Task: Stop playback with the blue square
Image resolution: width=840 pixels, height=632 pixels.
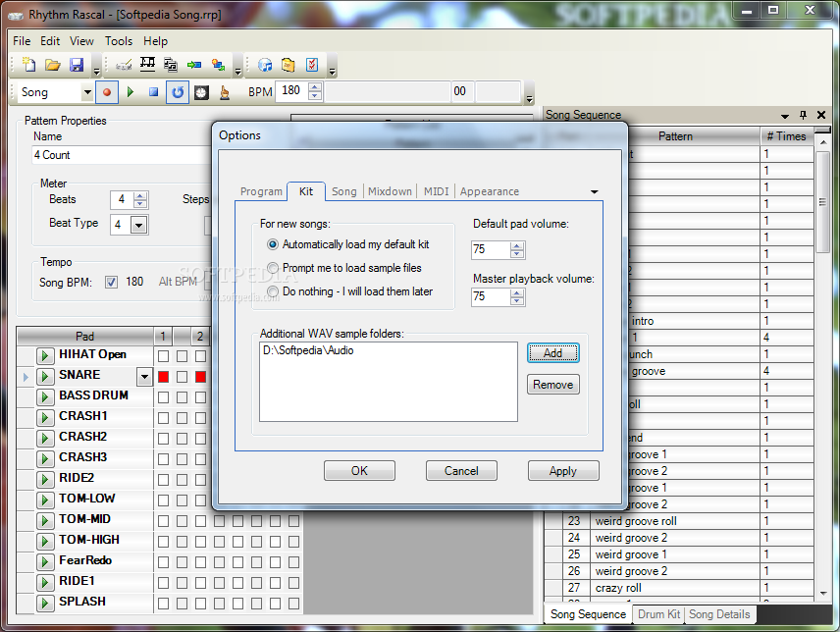Action: [154, 92]
